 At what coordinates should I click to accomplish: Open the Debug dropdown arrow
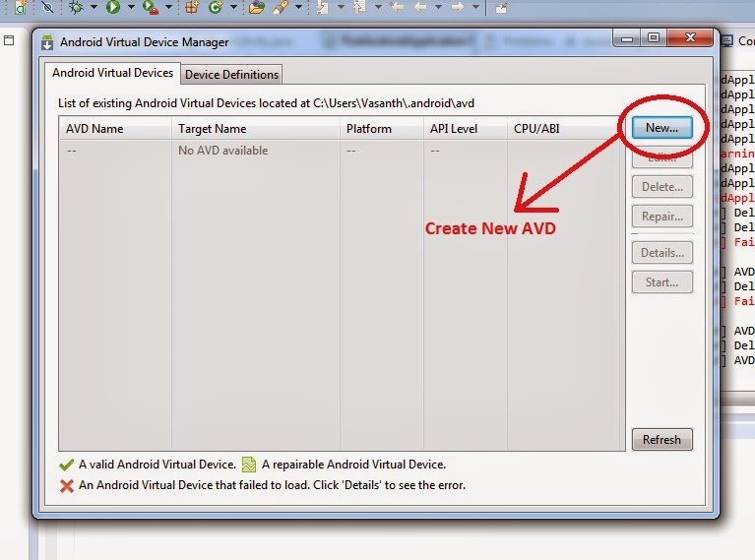(94, 7)
